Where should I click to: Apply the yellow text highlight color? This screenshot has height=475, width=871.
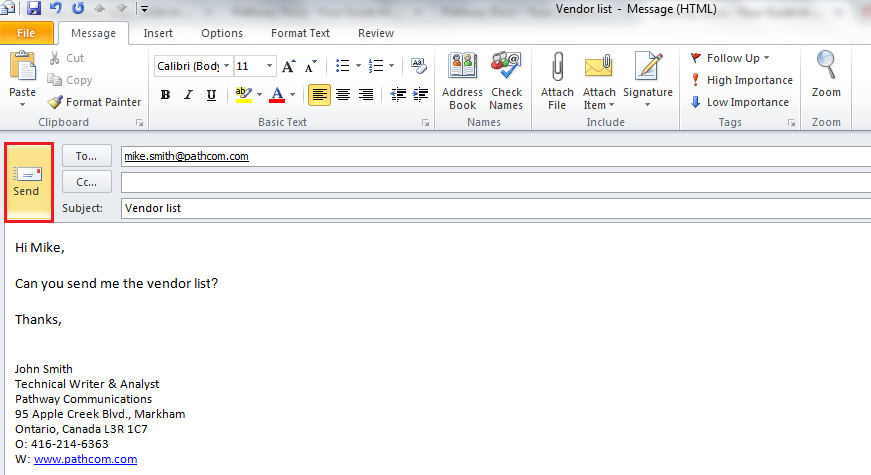point(243,95)
